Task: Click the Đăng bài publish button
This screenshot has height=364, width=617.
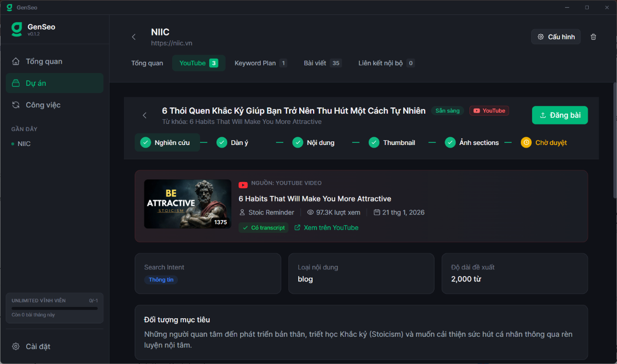Action: [x=560, y=115]
